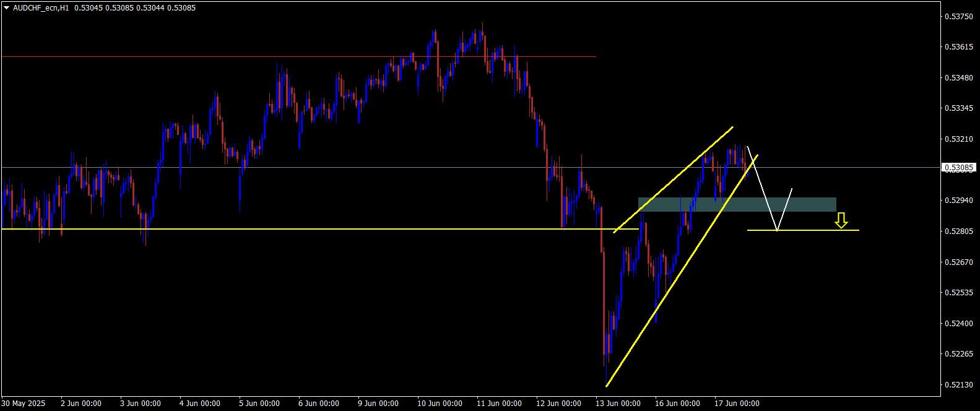Click the 6 Jun 00:00 time label
Screen dimensions: 980x411
click(319, 404)
